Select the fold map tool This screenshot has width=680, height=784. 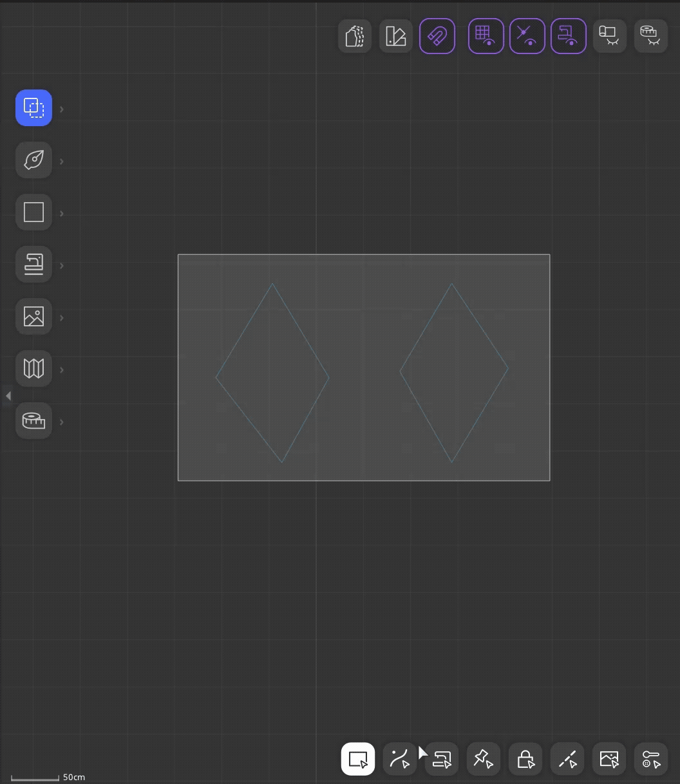(x=33, y=368)
